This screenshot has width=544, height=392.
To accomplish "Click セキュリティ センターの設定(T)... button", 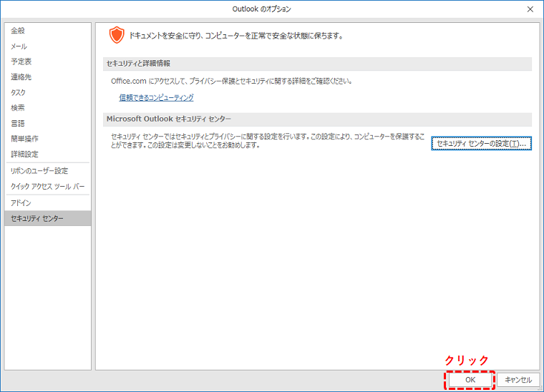I will click(481, 144).
